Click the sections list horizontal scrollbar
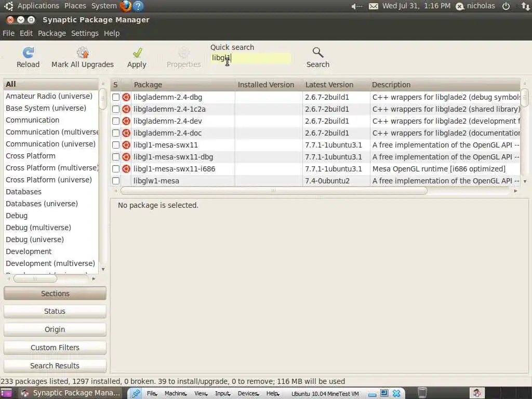The width and height of the screenshot is (532, 399). coord(35,279)
